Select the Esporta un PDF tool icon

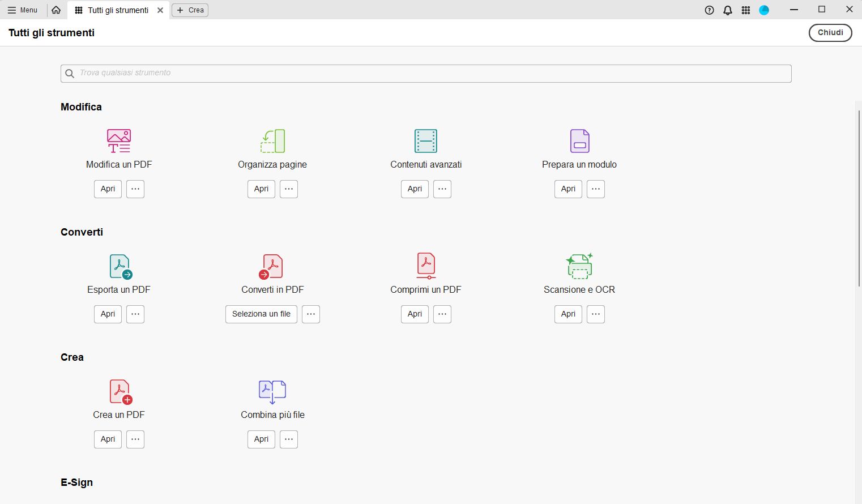119,266
